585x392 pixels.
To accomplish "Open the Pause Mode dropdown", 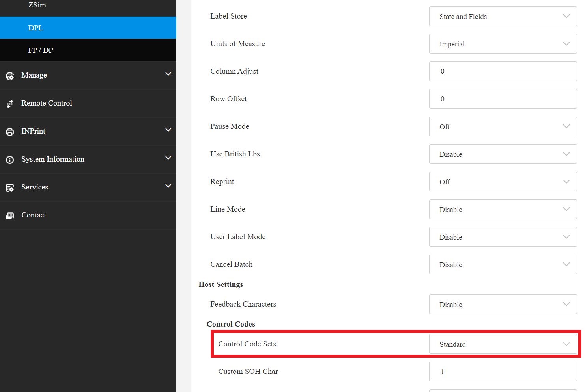I will pyautogui.click(x=503, y=126).
